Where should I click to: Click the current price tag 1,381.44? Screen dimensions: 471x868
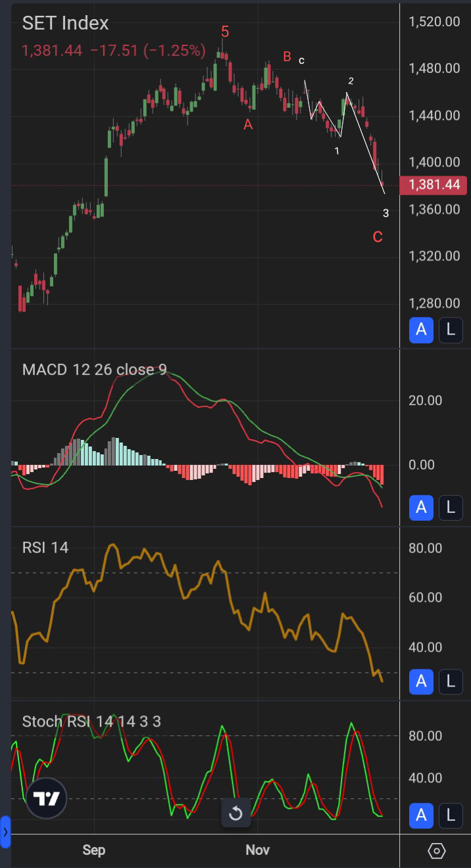[x=434, y=185]
